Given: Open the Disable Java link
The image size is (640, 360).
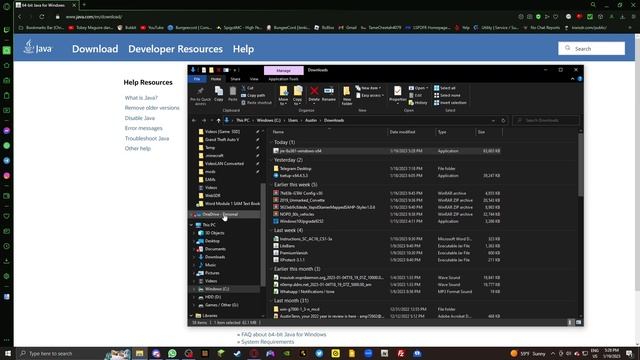Looking at the screenshot, I should coord(140,118).
